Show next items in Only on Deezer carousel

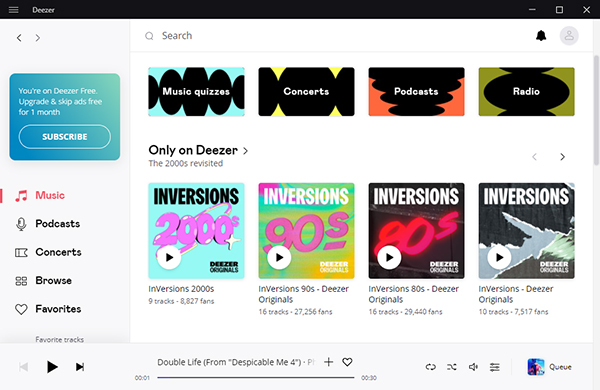click(562, 157)
